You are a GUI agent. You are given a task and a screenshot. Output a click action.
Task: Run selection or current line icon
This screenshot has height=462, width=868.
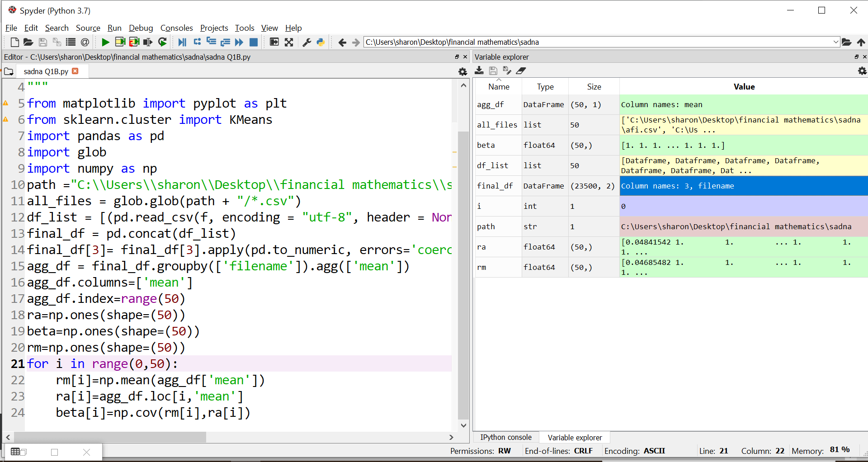148,42
